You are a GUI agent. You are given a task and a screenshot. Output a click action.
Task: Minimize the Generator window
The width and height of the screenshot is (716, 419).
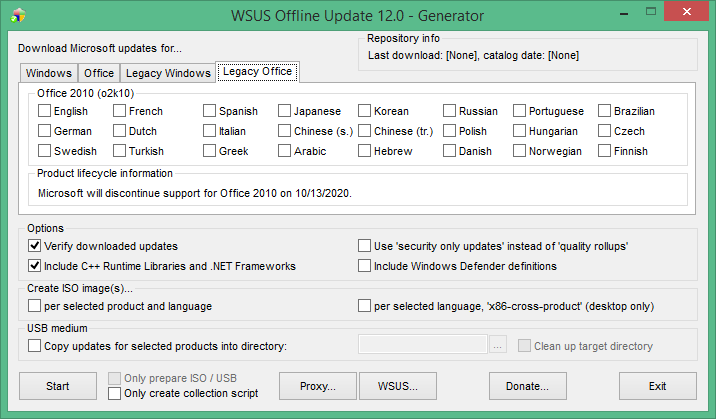624,13
